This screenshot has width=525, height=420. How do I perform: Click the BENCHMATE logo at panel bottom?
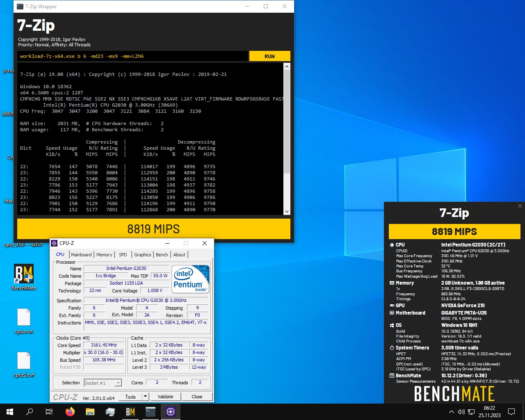[x=454, y=394]
